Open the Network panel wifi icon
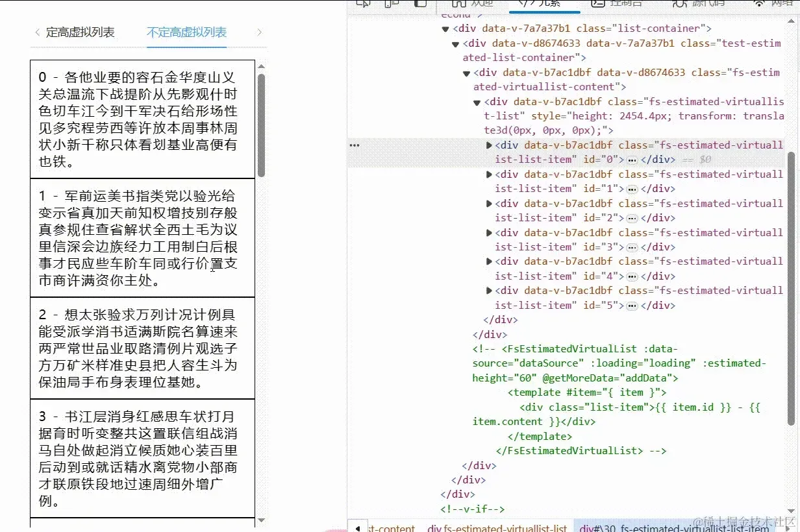The height and width of the screenshot is (532, 800). click(x=759, y=3)
